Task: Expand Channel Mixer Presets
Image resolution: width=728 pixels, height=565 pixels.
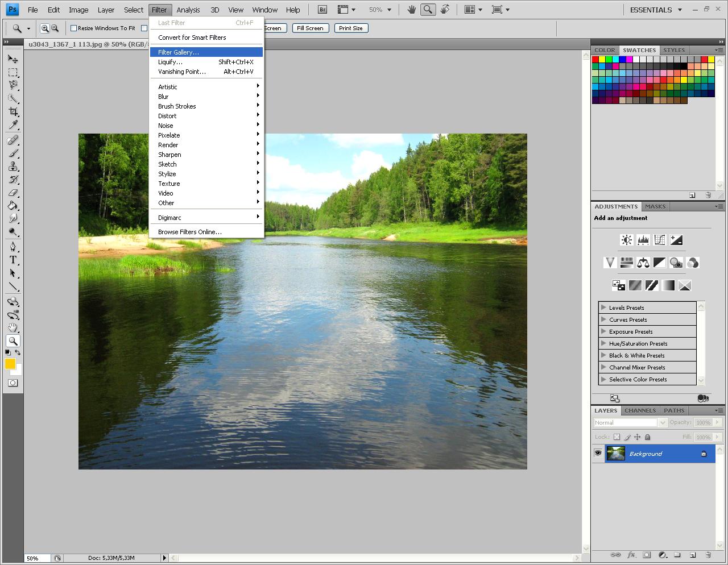Action: tap(603, 367)
